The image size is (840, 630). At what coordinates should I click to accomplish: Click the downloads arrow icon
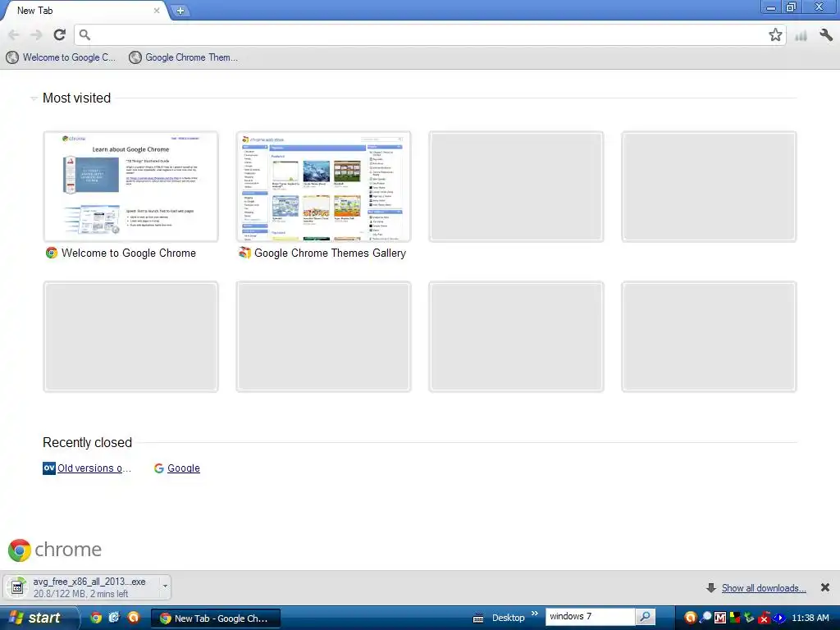pos(711,588)
